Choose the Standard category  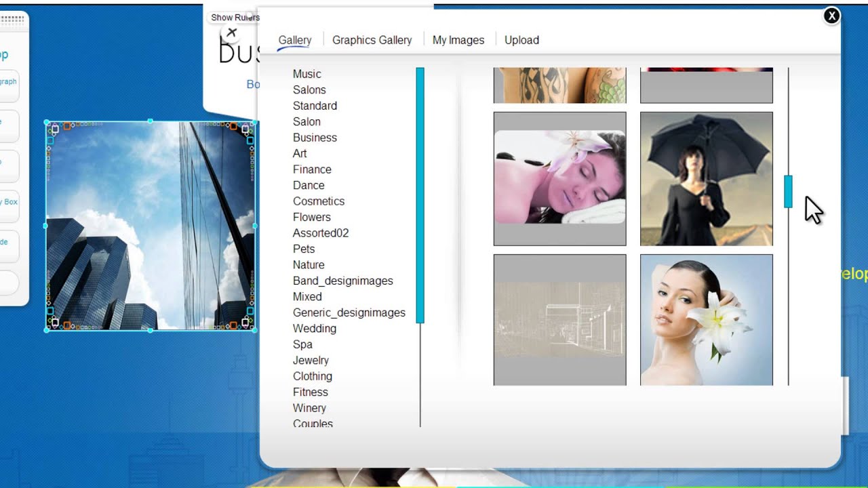point(315,106)
